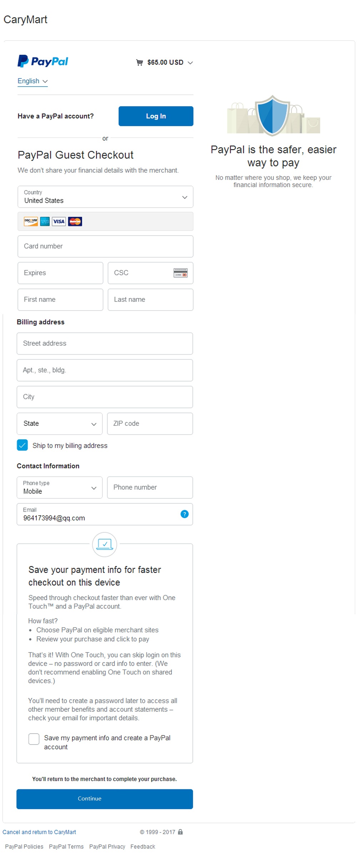Screen dimensions: 357x868
Task: Click the Visa card icon
Action: point(59,222)
